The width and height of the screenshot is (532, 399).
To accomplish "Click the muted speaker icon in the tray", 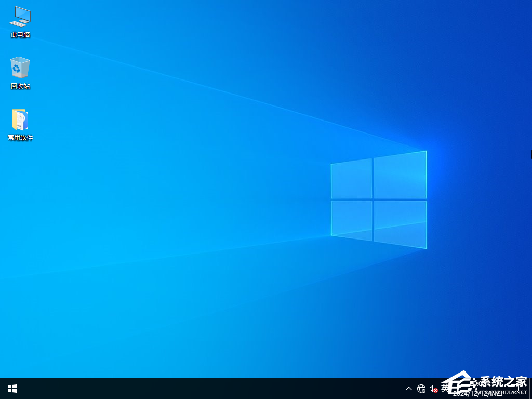I will pos(433,388).
